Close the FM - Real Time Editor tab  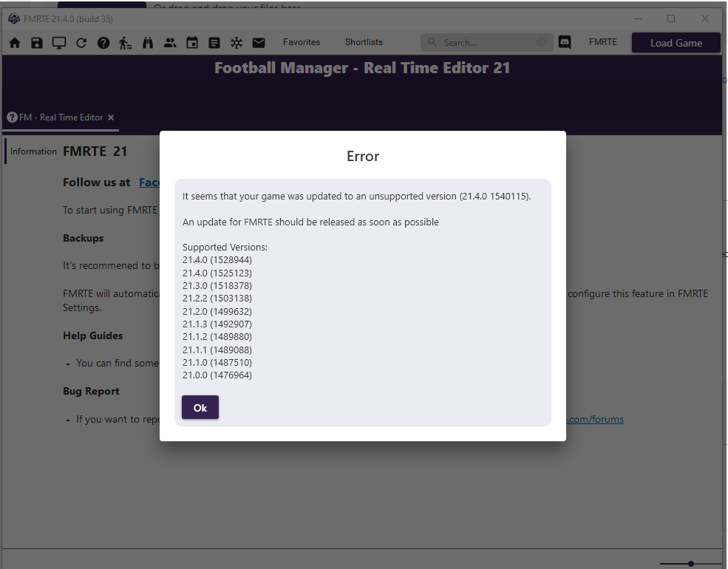pyautogui.click(x=111, y=118)
